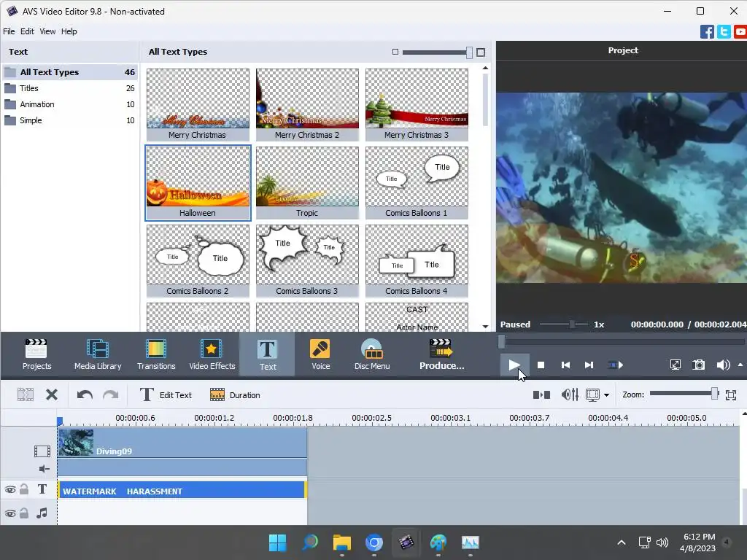Image resolution: width=747 pixels, height=560 pixels.
Task: Stop the preview playback
Action: coord(541,365)
